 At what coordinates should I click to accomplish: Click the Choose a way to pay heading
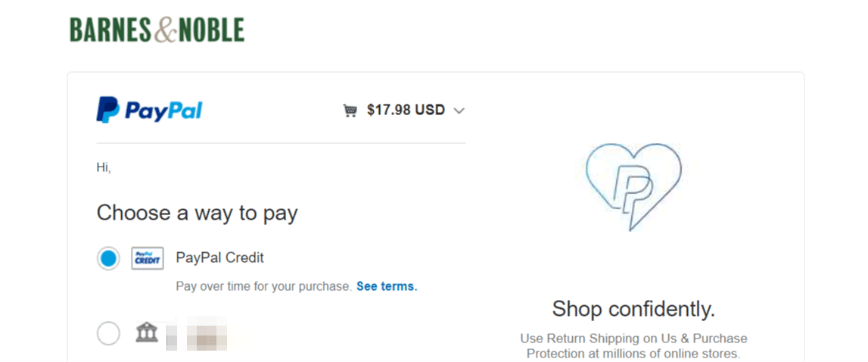coord(197,213)
